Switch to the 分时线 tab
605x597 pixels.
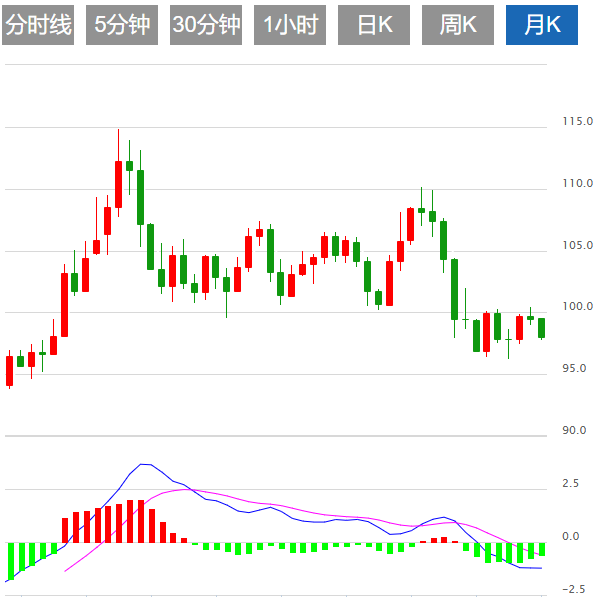tap(39, 25)
